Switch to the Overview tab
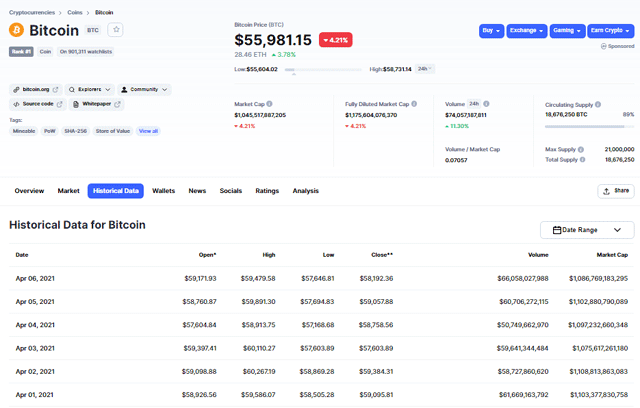The image size is (640, 408). [29, 191]
